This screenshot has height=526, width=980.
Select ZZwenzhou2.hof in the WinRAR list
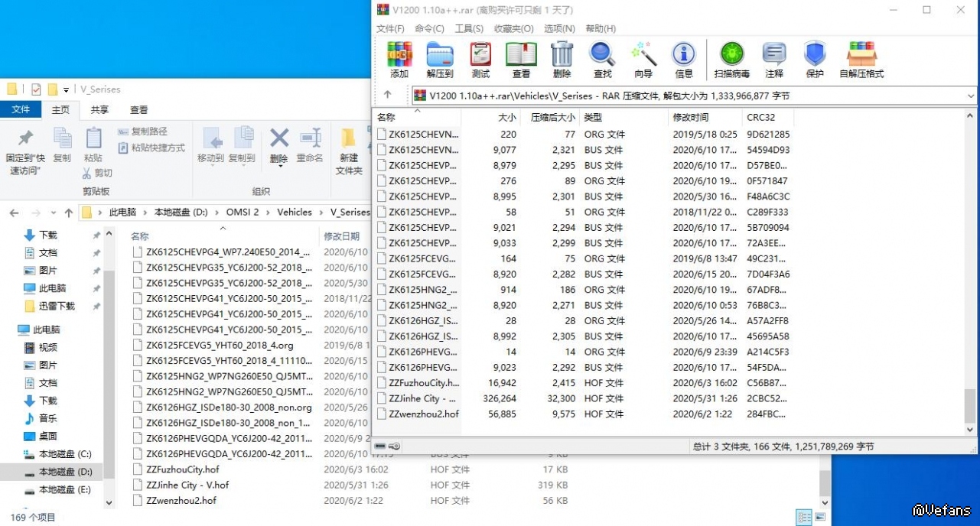[x=424, y=414]
